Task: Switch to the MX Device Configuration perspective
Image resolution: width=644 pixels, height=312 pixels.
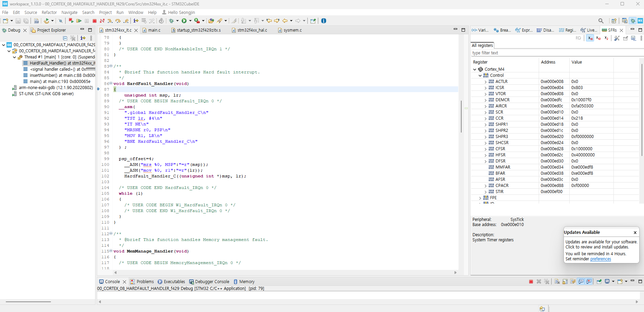Action: click(x=640, y=21)
